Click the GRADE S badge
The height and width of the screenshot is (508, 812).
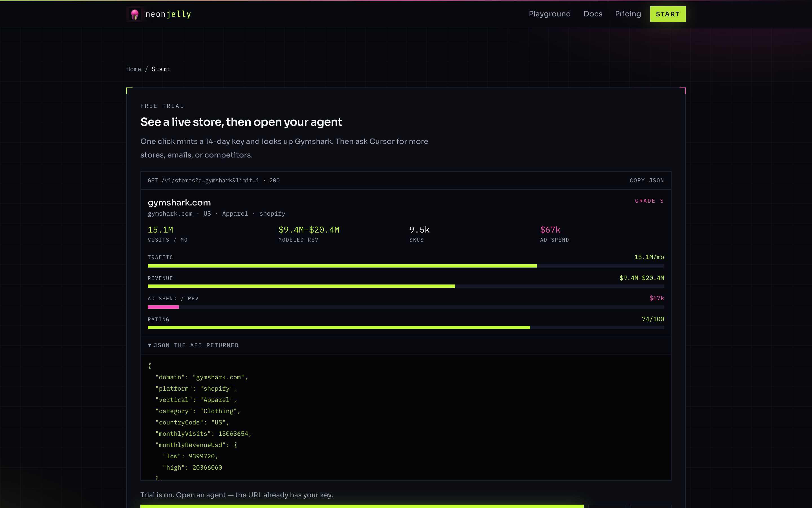[x=649, y=201]
